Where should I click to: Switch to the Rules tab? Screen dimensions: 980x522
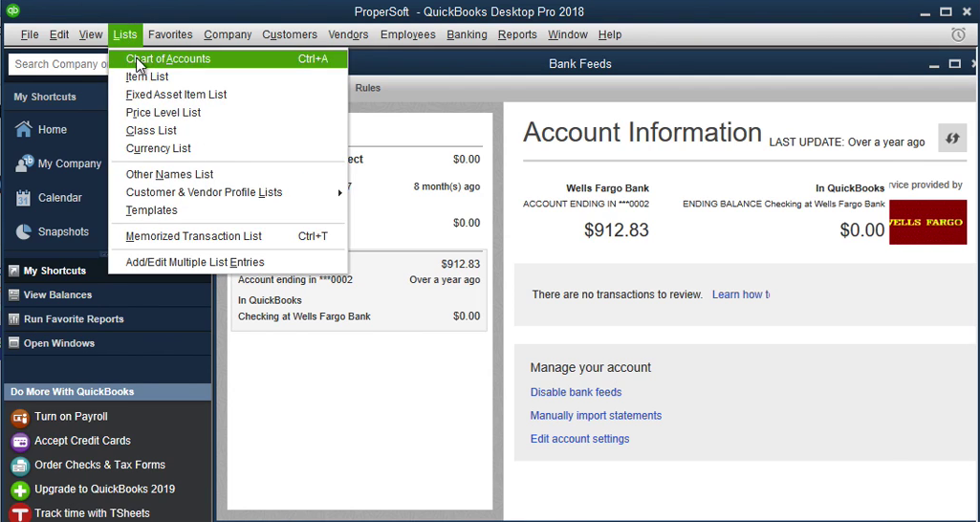coord(367,88)
